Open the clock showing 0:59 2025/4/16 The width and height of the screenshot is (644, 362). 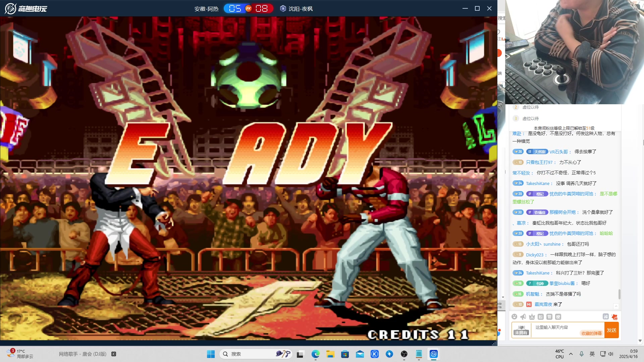coord(629,354)
